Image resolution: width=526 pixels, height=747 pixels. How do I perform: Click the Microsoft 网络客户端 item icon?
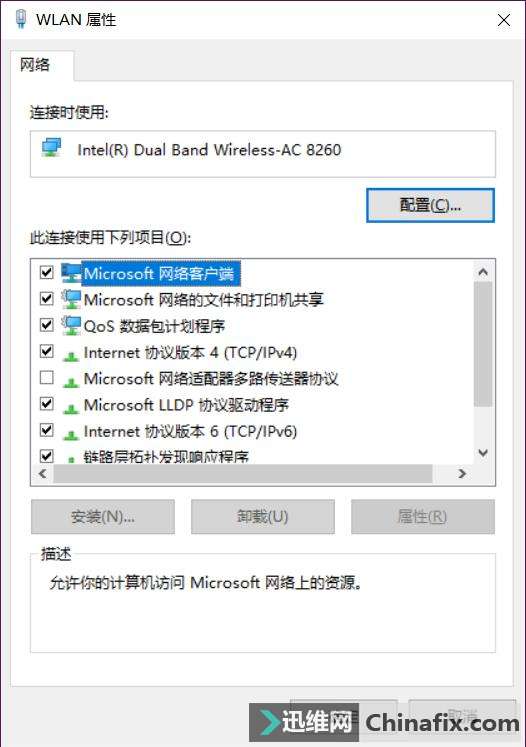click(x=71, y=273)
